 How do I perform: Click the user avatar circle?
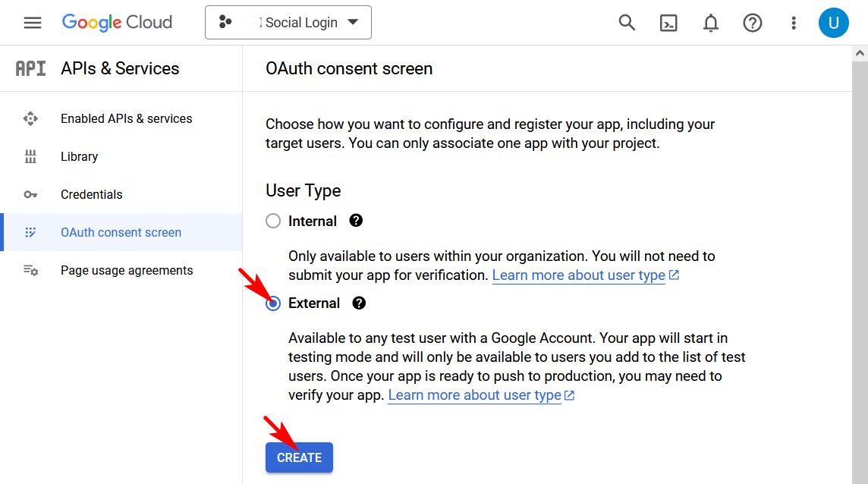pos(833,22)
